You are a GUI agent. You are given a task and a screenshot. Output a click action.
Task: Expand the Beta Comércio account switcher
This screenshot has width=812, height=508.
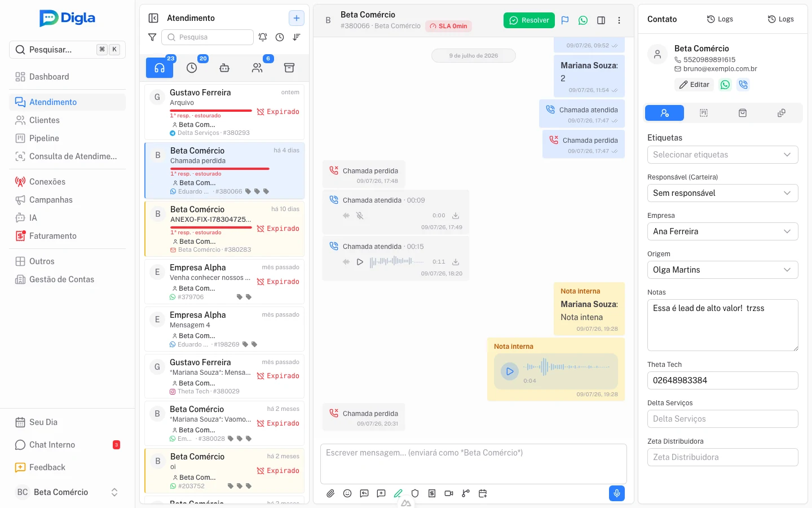pos(68,492)
